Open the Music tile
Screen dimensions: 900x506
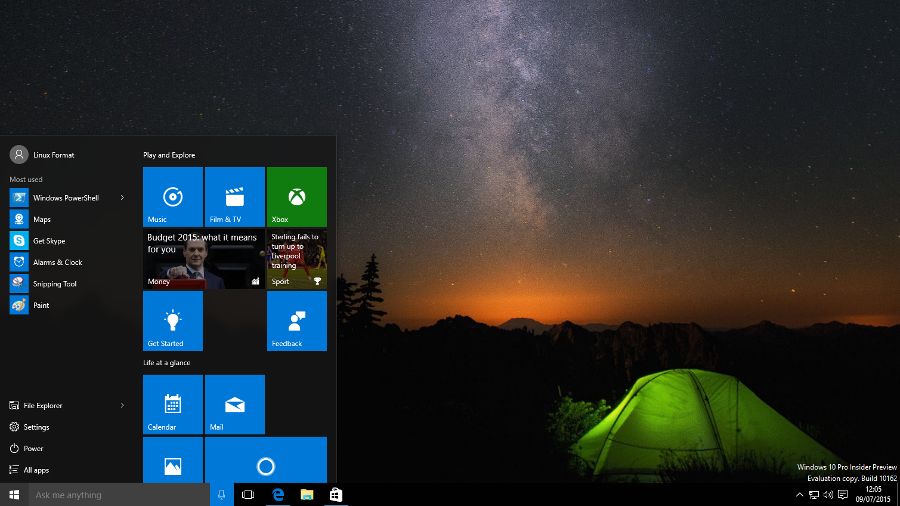click(173, 197)
